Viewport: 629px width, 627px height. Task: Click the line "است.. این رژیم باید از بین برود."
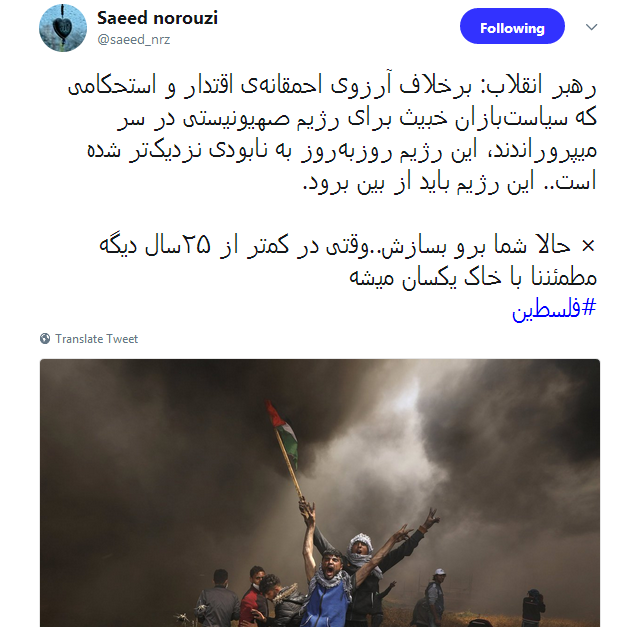click(449, 183)
